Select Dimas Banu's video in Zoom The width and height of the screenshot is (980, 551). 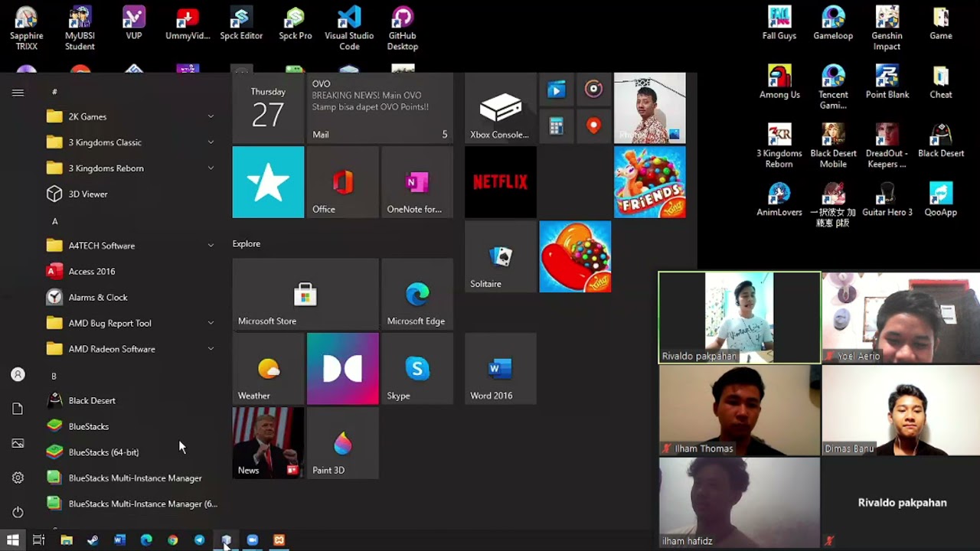coord(901,409)
